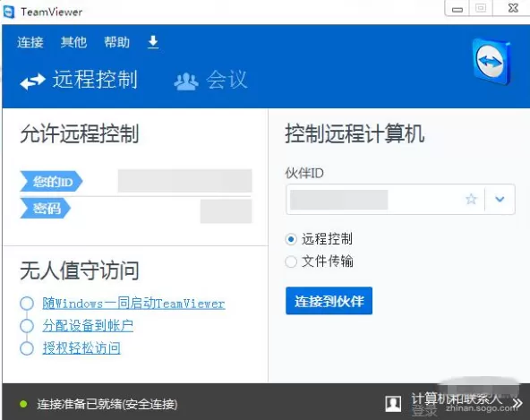
Task: Click the circle beside 分配设备到帐户
Action: pos(27,326)
